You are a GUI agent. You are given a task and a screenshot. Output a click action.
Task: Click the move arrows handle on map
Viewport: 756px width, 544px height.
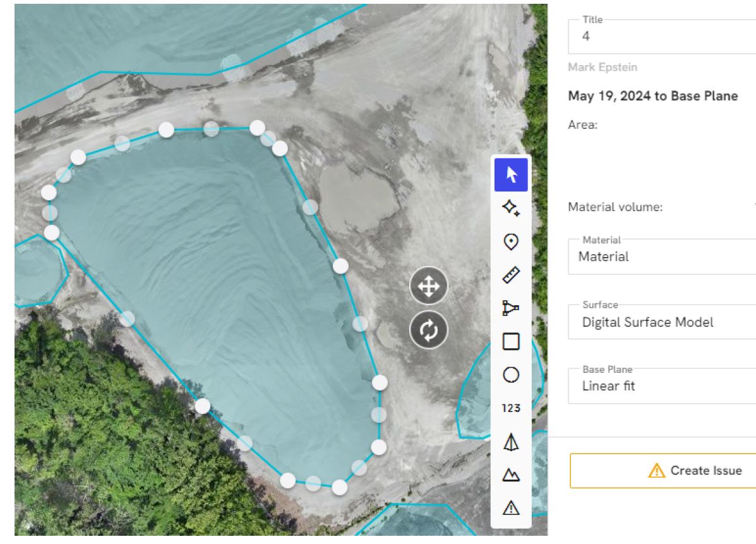428,287
